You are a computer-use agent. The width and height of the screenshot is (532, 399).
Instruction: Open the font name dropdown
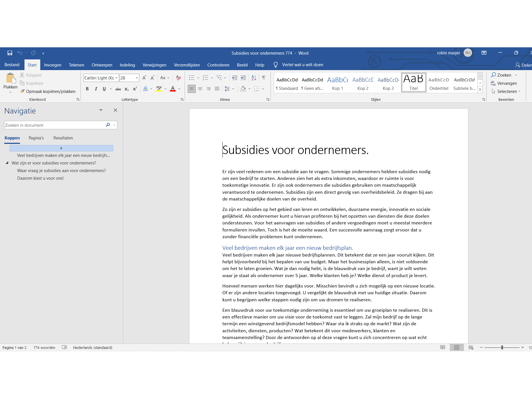click(117, 78)
